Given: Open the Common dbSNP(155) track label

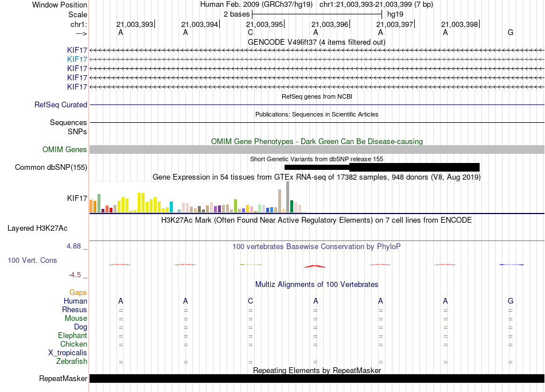Looking at the screenshot, I should click(x=50, y=168).
